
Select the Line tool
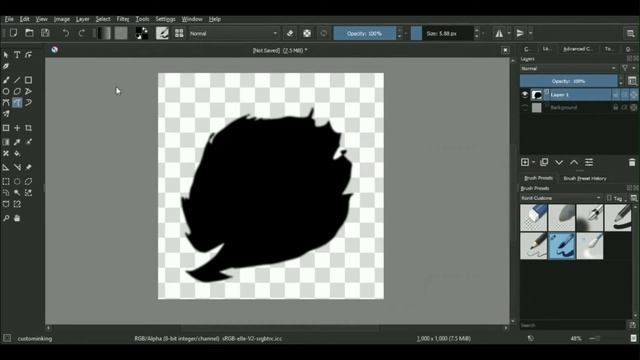pyautogui.click(x=17, y=80)
